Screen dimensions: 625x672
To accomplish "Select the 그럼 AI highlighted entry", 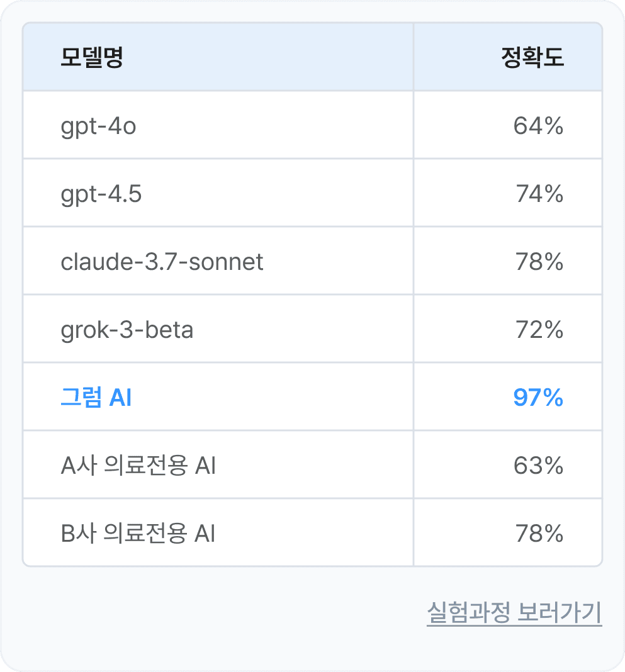I will click(94, 398).
